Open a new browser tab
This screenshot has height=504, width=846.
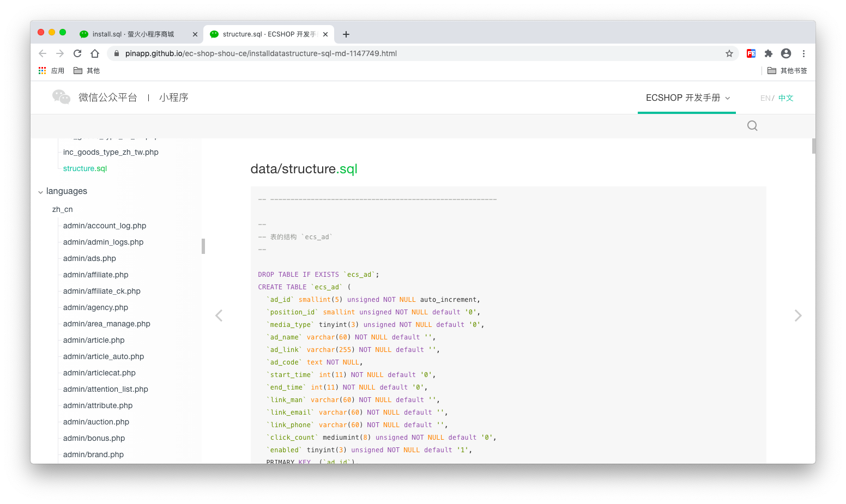point(346,34)
